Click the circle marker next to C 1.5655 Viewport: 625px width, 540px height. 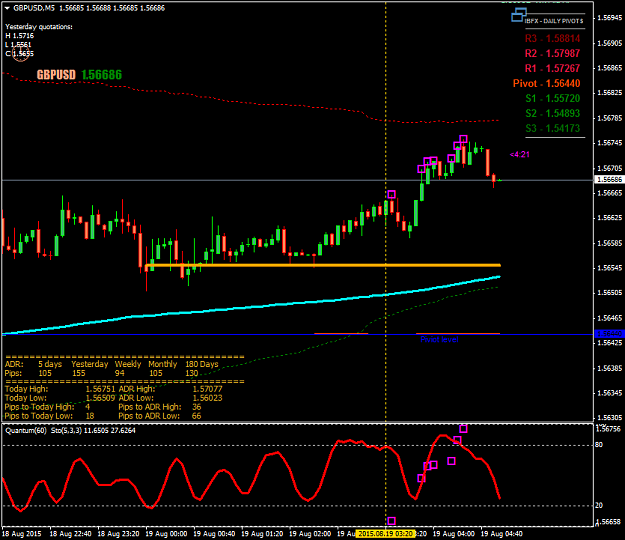[21, 53]
